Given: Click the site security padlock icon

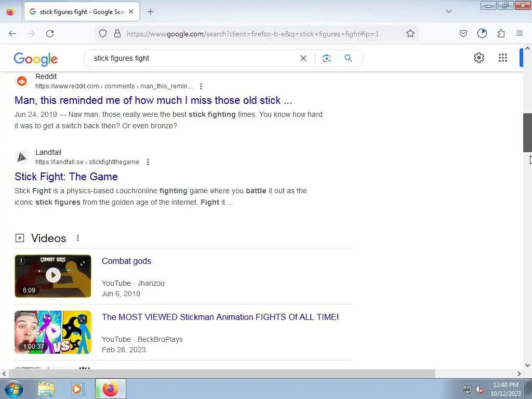Looking at the screenshot, I should pos(117,34).
